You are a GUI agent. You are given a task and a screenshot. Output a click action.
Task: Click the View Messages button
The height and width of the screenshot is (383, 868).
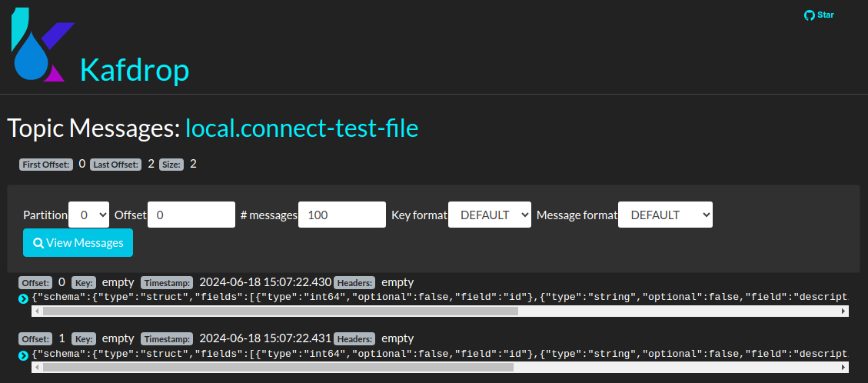click(x=78, y=242)
